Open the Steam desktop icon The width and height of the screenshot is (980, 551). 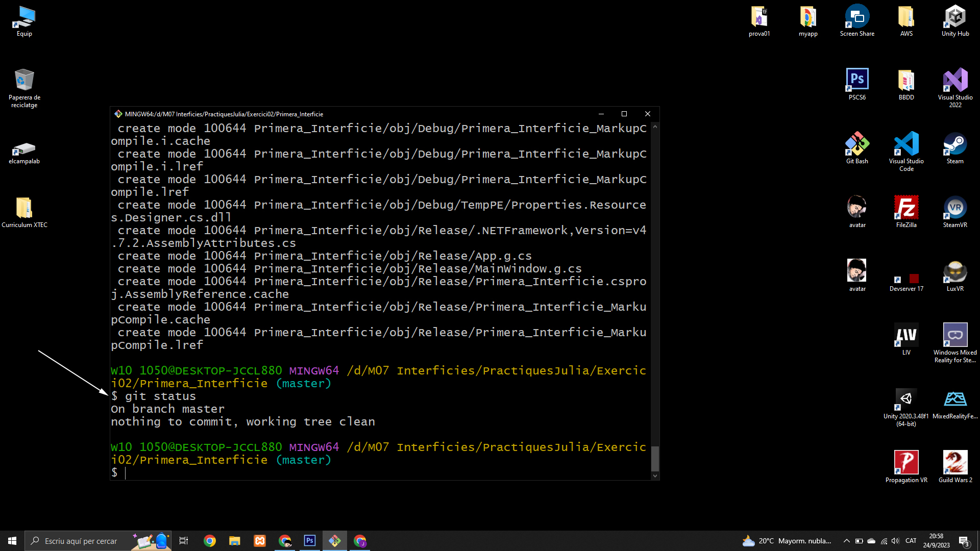pos(955,145)
